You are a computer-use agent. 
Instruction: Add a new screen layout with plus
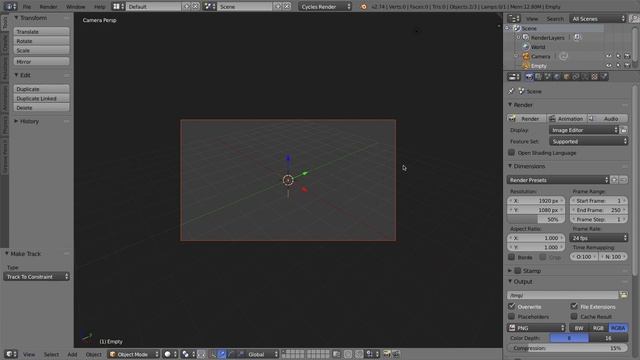(187, 7)
